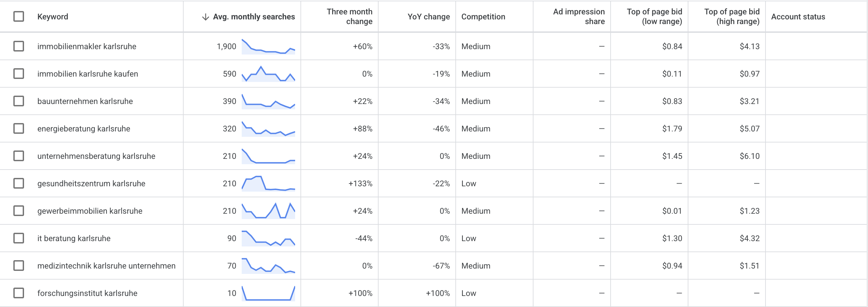Tick checkbox for medizintechnik karlsruhe unternehmen
868x307 pixels.
[19, 266]
